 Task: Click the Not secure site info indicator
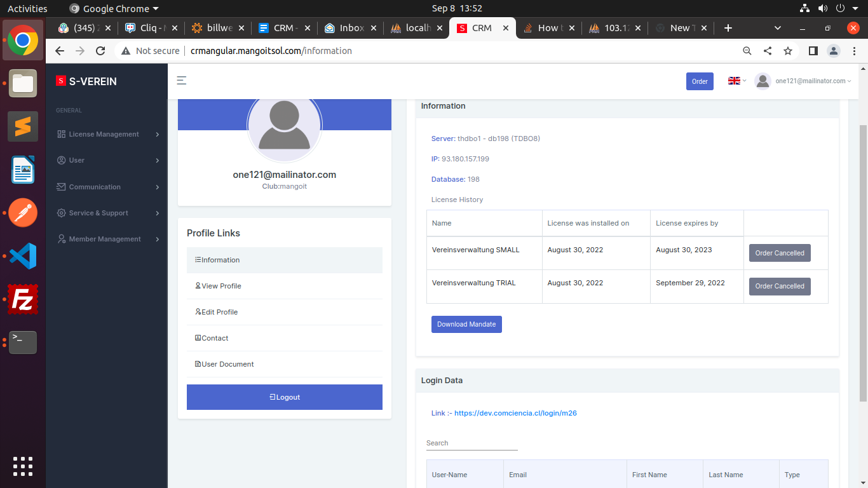click(x=151, y=51)
